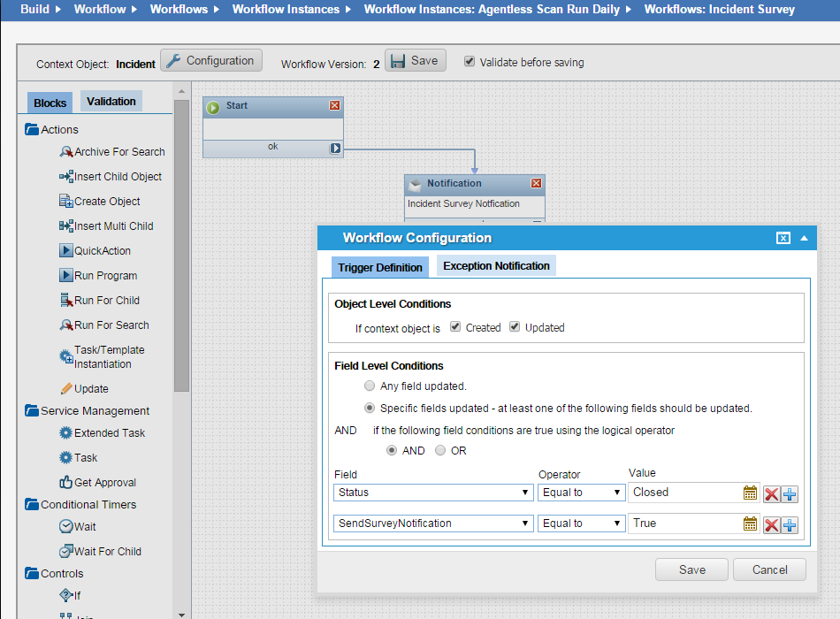
Task: Click the Archive For Search action icon
Action: click(x=66, y=152)
